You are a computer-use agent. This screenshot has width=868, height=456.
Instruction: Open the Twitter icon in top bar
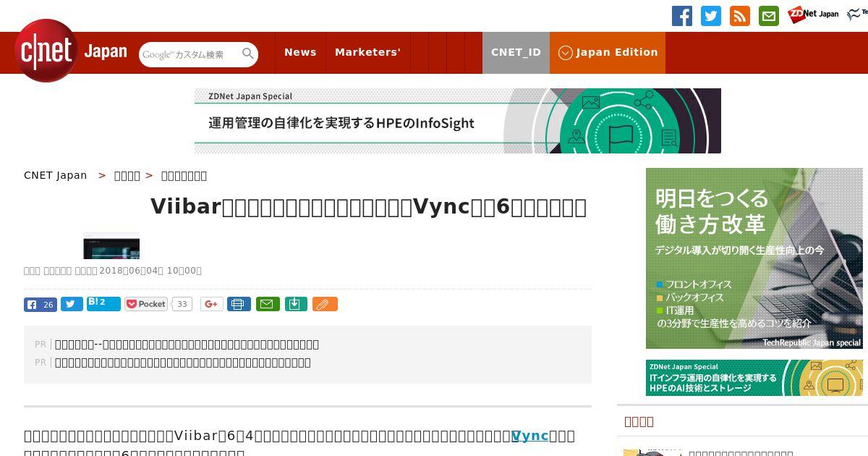[x=711, y=16]
